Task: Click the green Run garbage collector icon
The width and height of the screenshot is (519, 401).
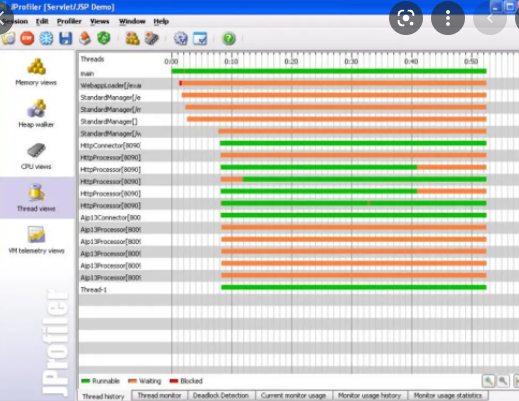Action: point(104,38)
